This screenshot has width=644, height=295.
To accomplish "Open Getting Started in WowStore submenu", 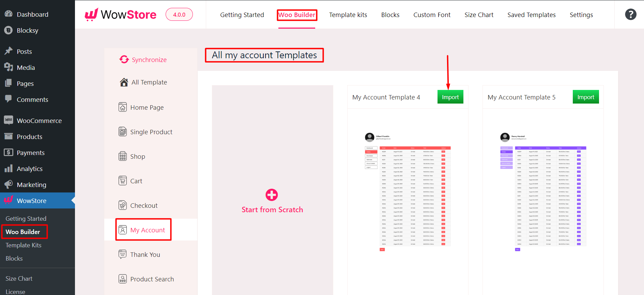I will (x=26, y=218).
